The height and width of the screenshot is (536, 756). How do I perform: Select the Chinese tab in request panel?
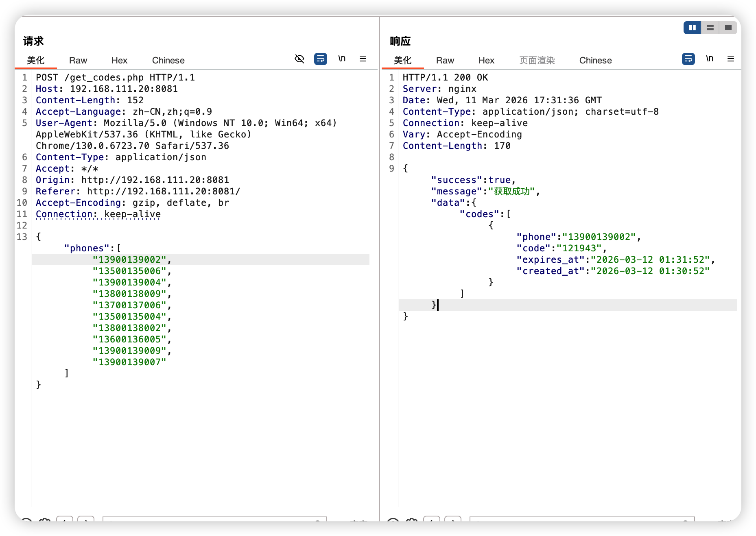[168, 61]
